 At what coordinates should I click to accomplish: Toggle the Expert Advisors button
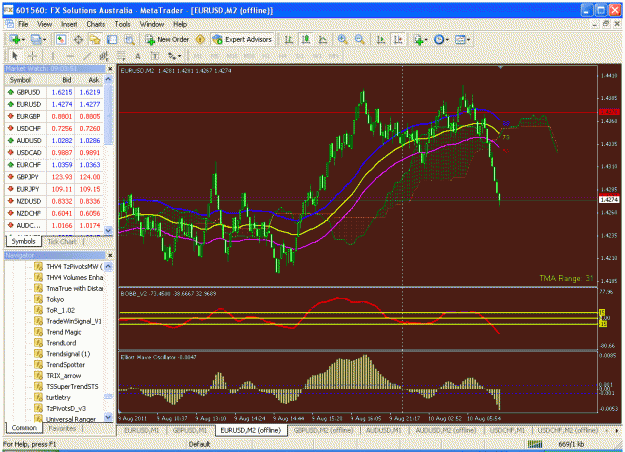242,39
